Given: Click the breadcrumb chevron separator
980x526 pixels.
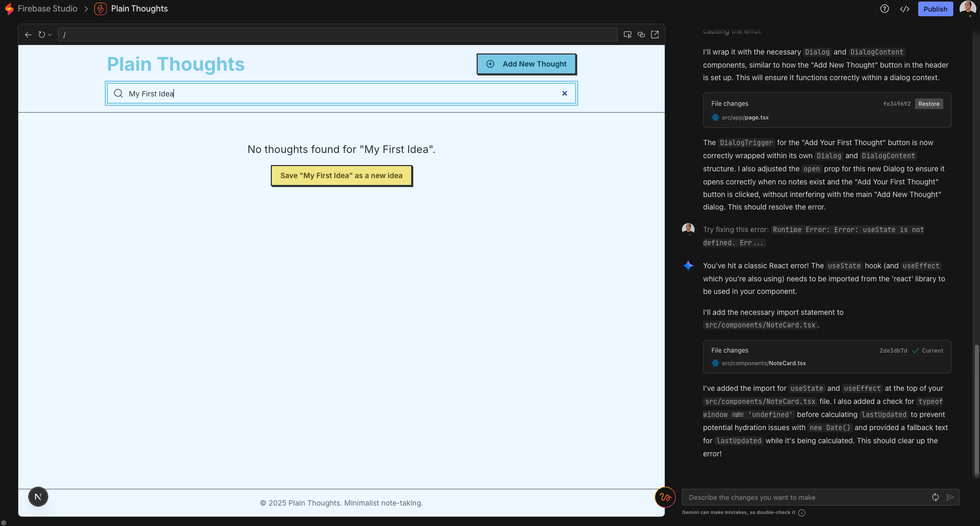Looking at the screenshot, I should tap(86, 9).
